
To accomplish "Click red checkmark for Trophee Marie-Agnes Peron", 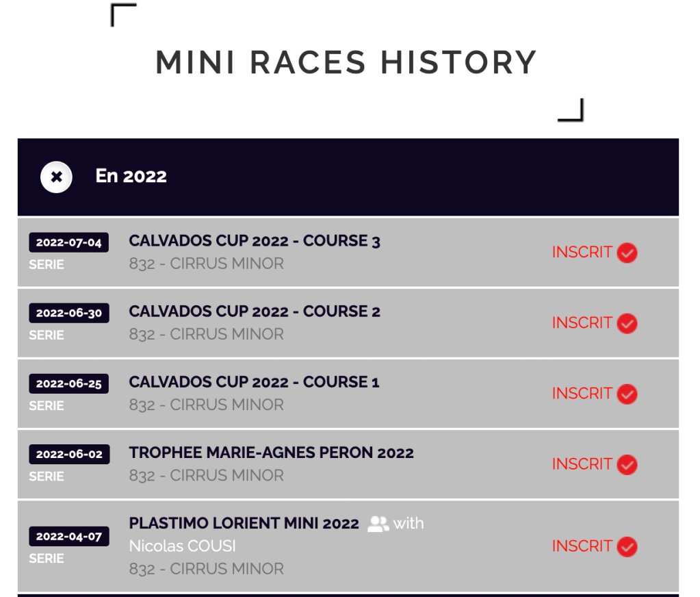I will pyautogui.click(x=627, y=464).
